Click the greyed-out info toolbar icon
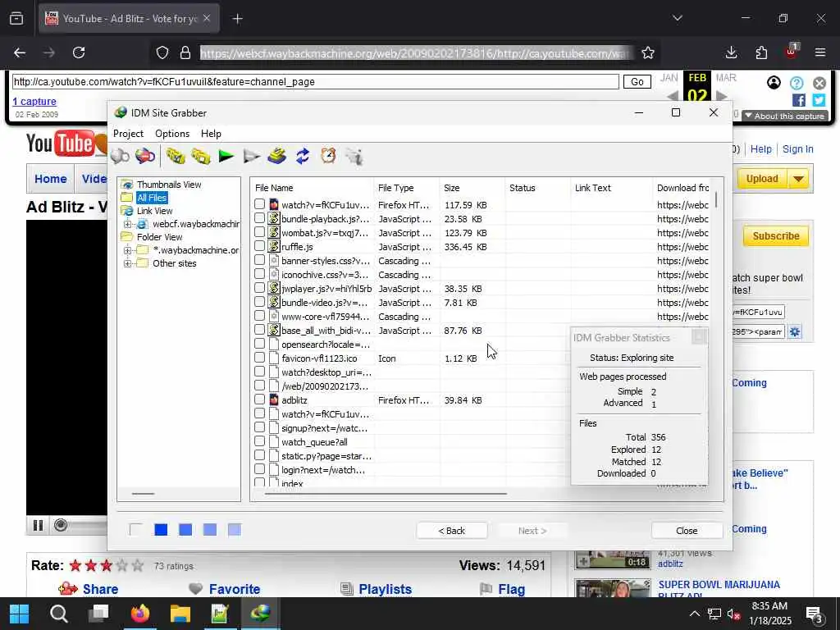Viewport: 840px width, 630px height. [x=354, y=157]
